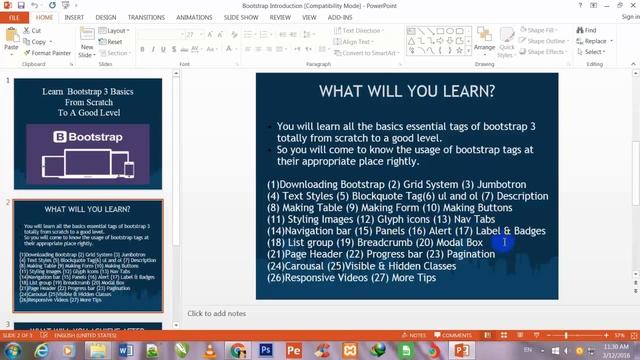This screenshot has width=640, height=360.
Task: Toggle Italic formatting
Action: 153,49
